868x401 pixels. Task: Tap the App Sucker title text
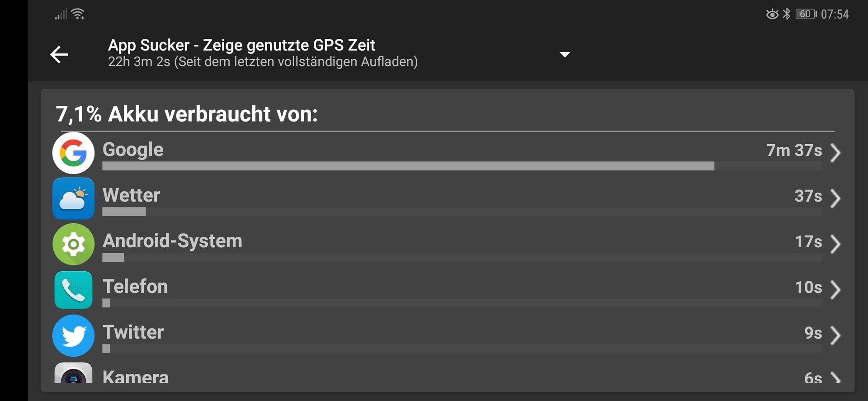click(241, 45)
